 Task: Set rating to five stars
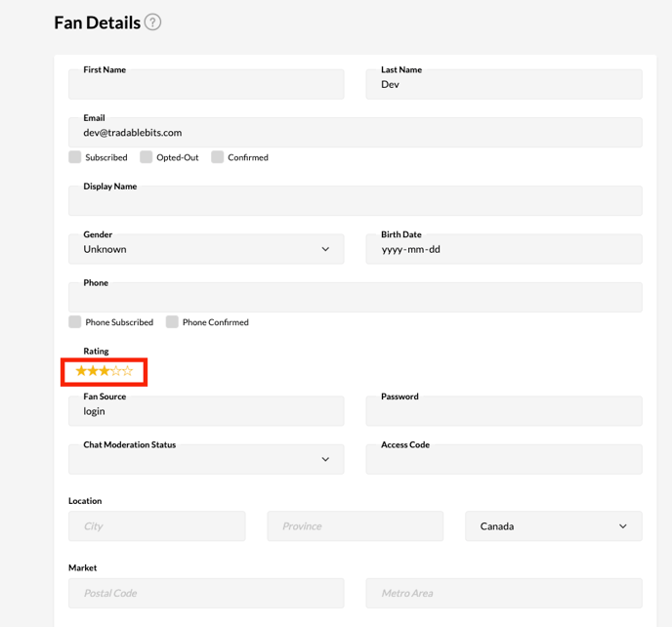coord(128,371)
